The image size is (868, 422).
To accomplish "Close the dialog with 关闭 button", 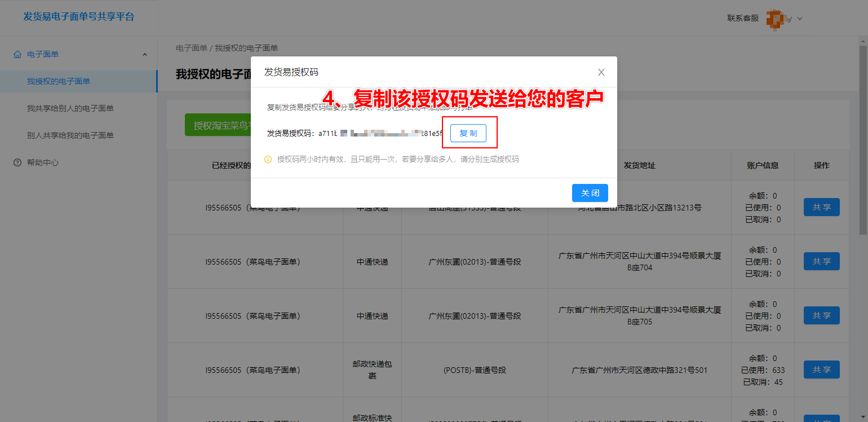I will (x=590, y=193).
